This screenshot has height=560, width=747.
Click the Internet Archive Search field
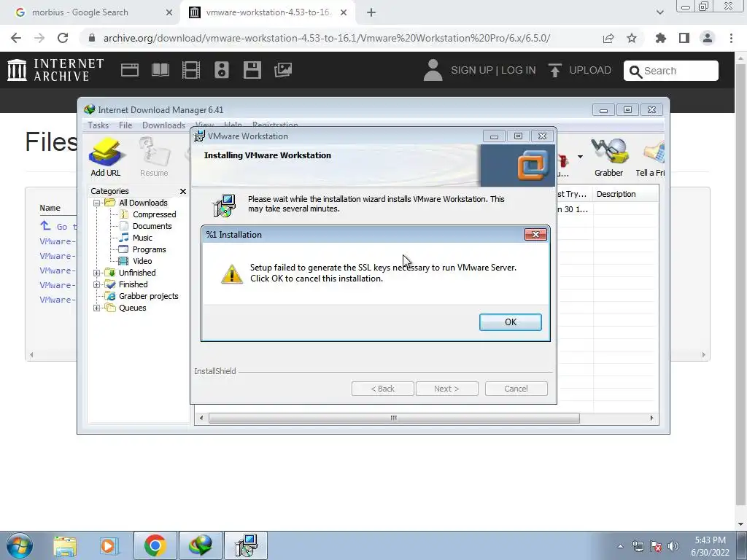(x=671, y=71)
